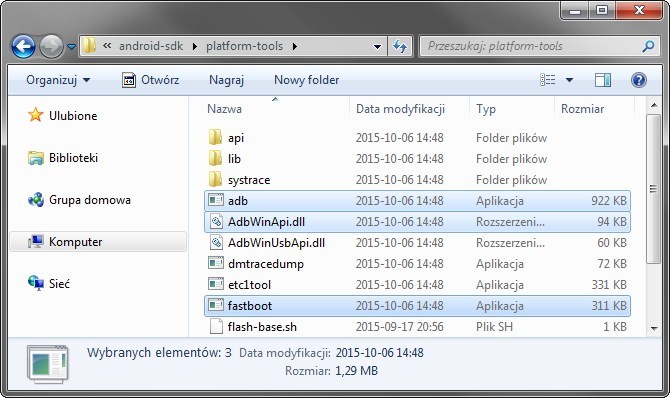This screenshot has height=398, width=670.
Task: Select the systrace folder icon
Action: [x=215, y=179]
